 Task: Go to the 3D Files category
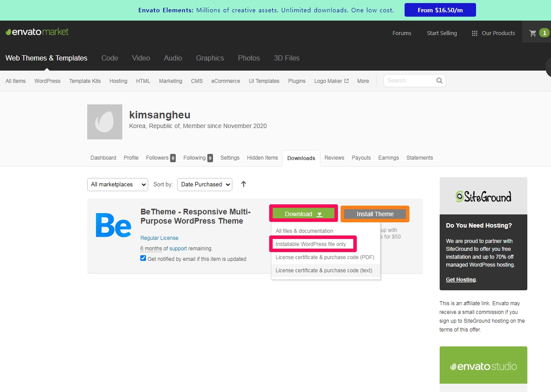tap(287, 58)
